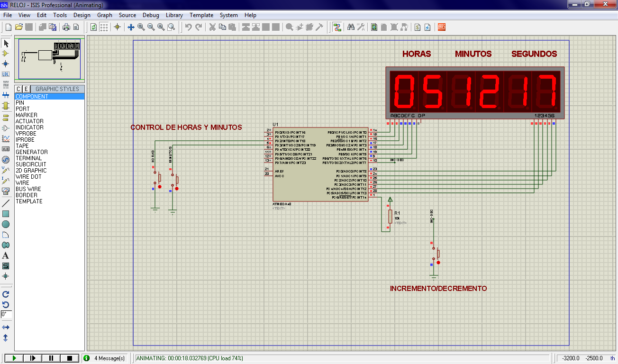Activate the 2D graphics Text tool
The width and height of the screenshot is (618, 364).
tap(6, 255)
